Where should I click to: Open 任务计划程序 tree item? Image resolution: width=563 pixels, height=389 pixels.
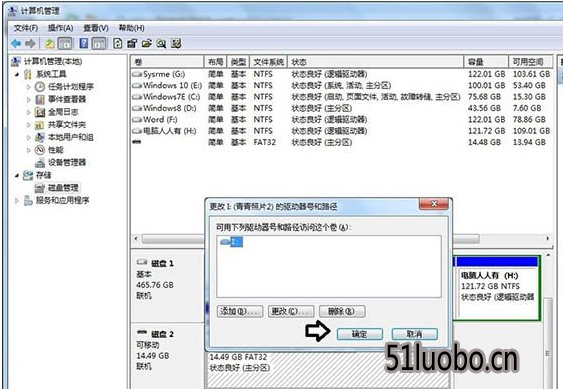[x=71, y=87]
